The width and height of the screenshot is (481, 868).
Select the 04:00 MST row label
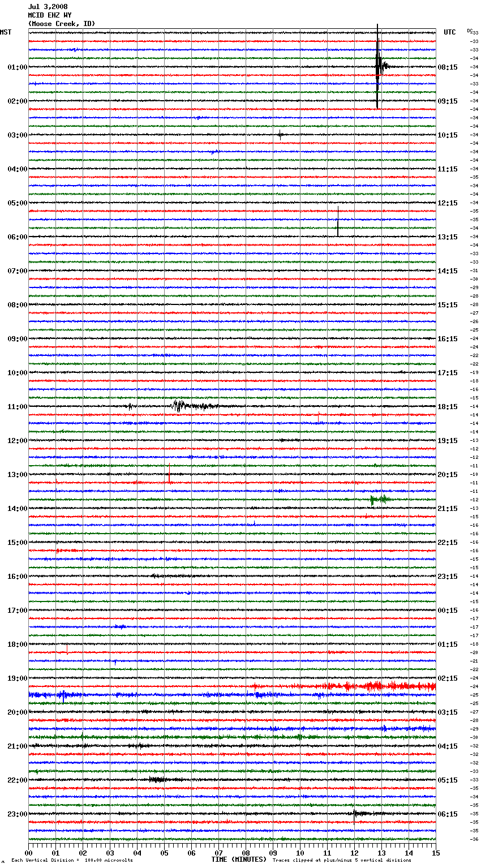tap(18, 169)
